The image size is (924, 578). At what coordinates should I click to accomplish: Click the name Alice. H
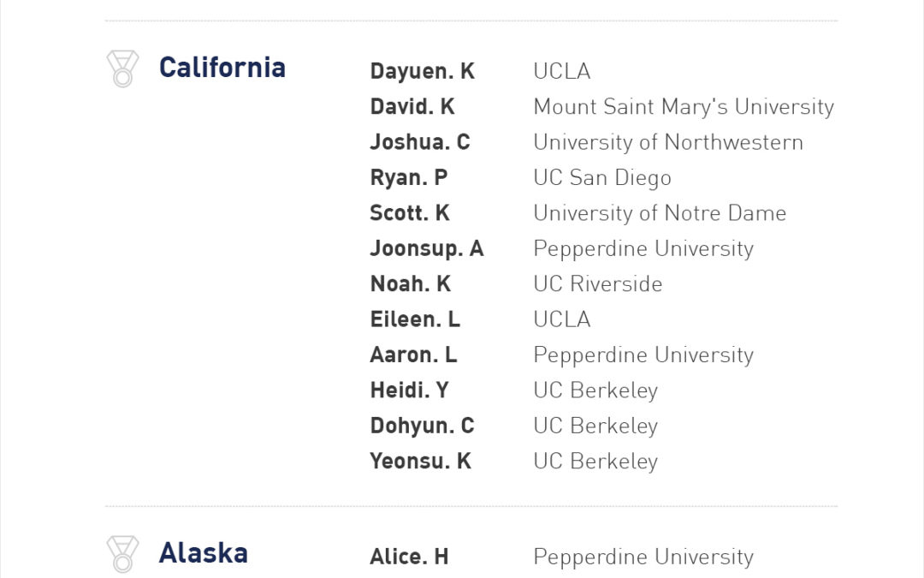409,557
